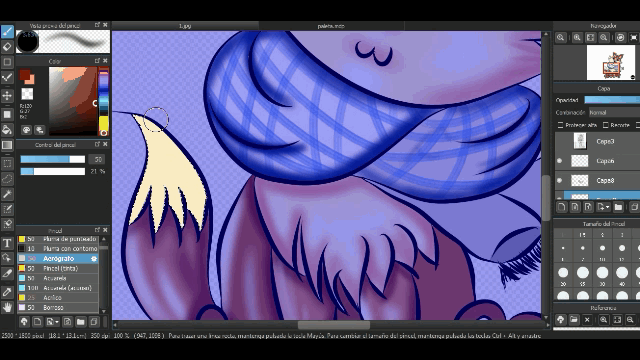Adjust layer Opacidad slider
Image resolution: width=640 pixels, height=360 pixels.
612,100
